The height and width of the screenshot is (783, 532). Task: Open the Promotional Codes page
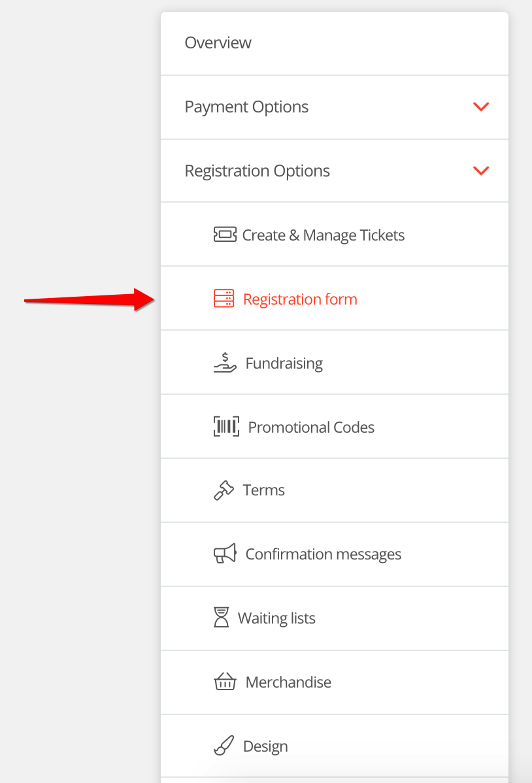[311, 427]
